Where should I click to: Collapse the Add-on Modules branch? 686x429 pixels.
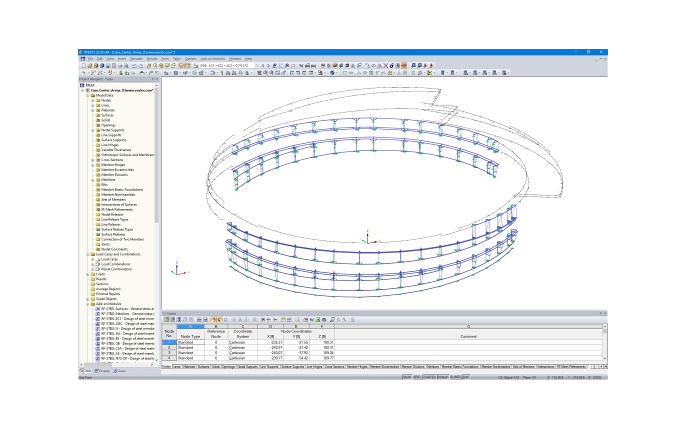click(x=88, y=304)
